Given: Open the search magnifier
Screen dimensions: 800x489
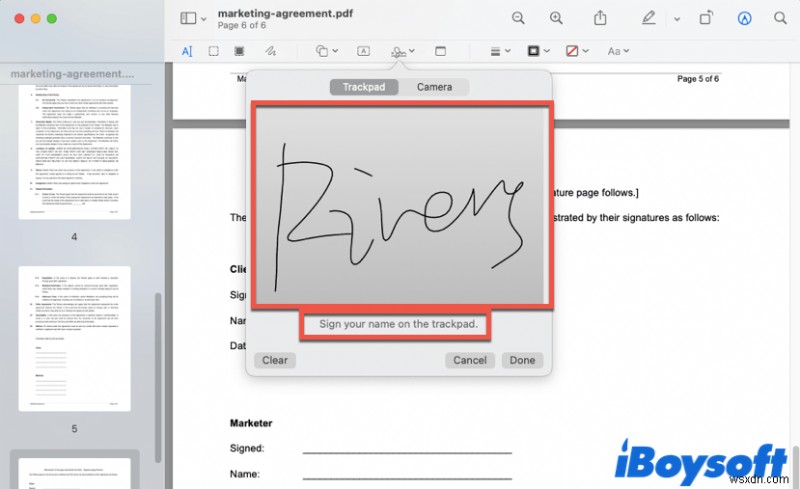Looking at the screenshot, I should (x=780, y=18).
